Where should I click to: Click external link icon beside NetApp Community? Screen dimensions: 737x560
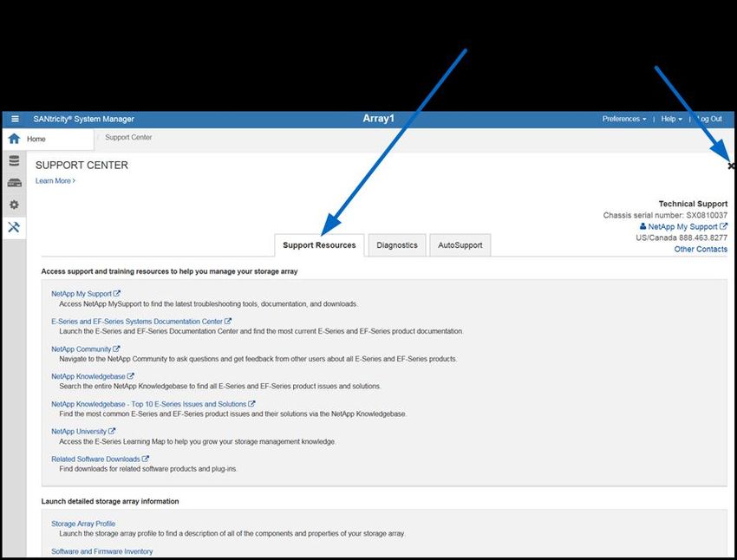(x=116, y=349)
